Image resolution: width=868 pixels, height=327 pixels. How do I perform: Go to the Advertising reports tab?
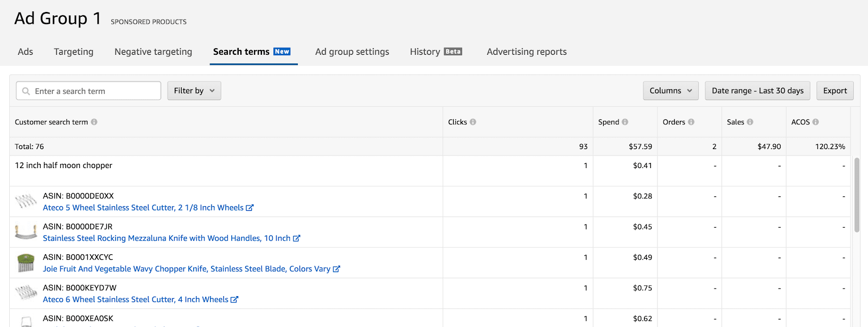pyautogui.click(x=526, y=52)
